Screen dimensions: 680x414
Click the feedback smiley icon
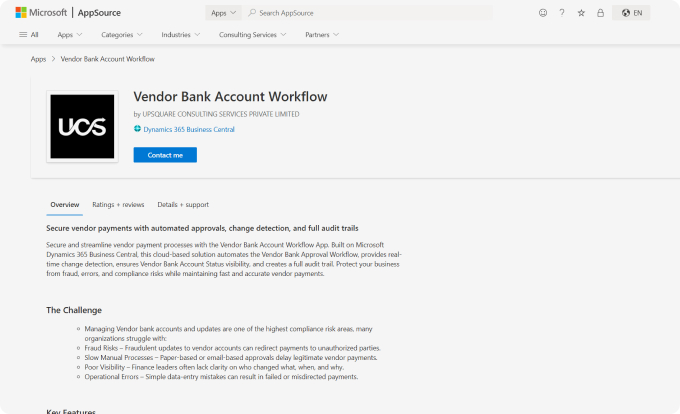543,13
